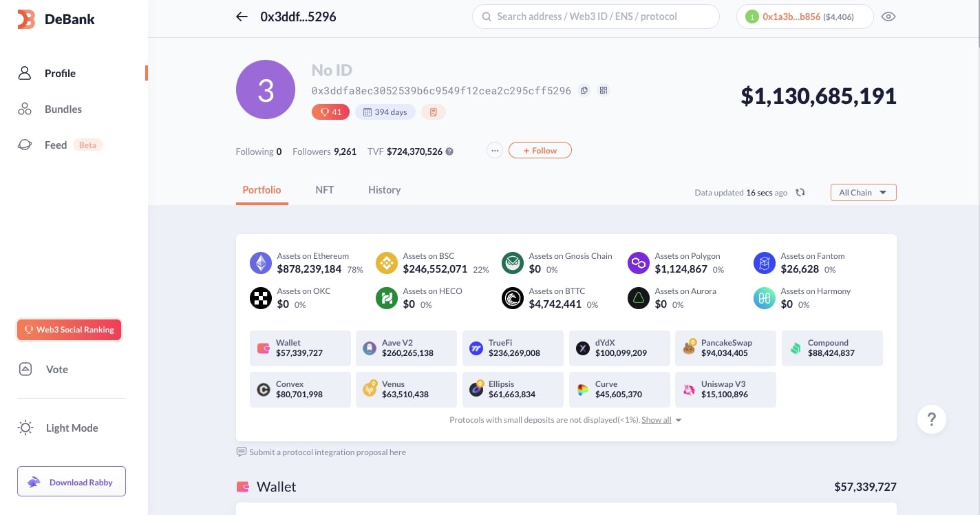Open the dYdX protocol card
This screenshot has height=515, width=980.
(x=619, y=348)
